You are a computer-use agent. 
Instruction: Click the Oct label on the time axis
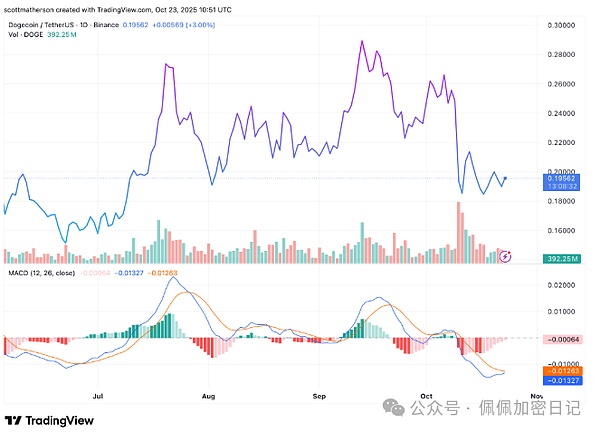(x=427, y=396)
